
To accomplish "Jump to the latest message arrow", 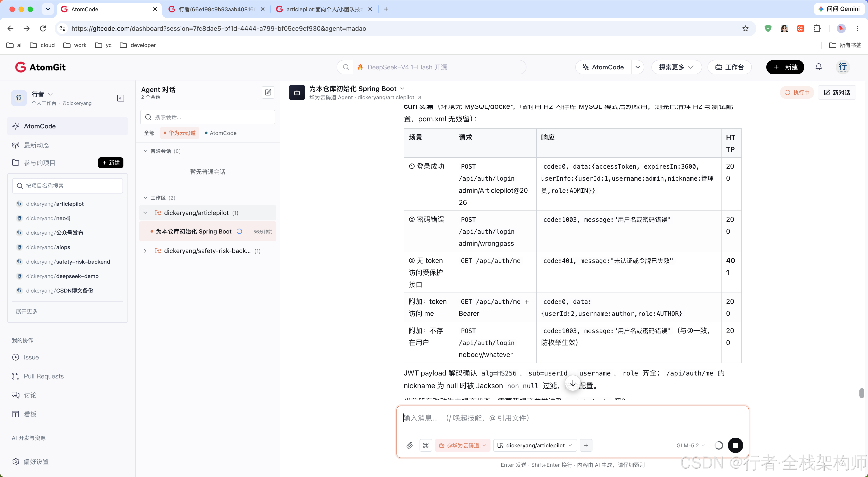I will 573,383.
